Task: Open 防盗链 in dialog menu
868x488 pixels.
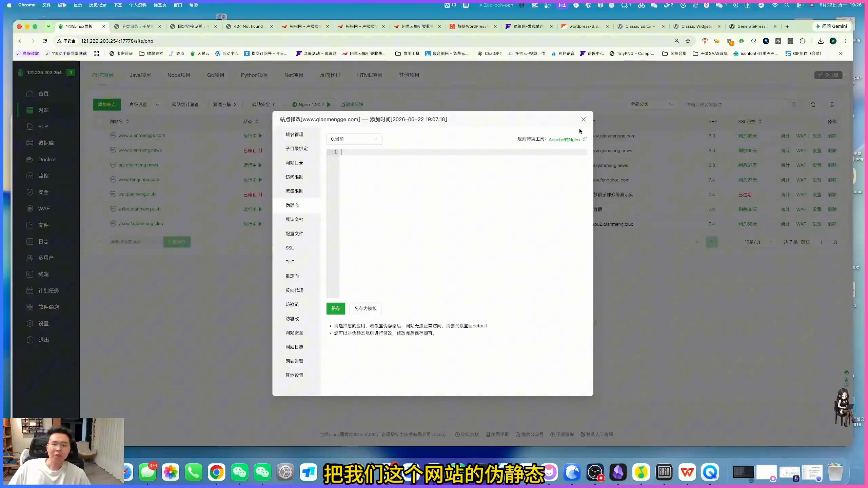Action: [x=292, y=304]
